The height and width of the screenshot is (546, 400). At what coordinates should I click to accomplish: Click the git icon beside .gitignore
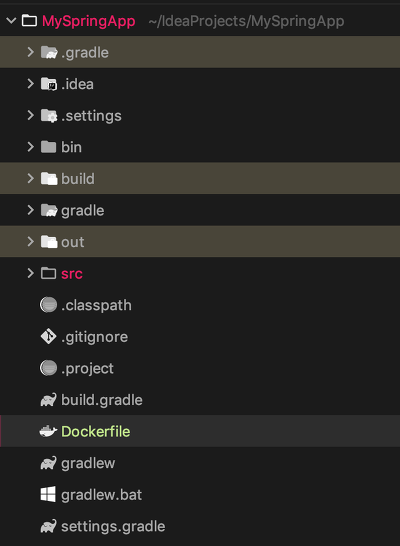coord(48,337)
